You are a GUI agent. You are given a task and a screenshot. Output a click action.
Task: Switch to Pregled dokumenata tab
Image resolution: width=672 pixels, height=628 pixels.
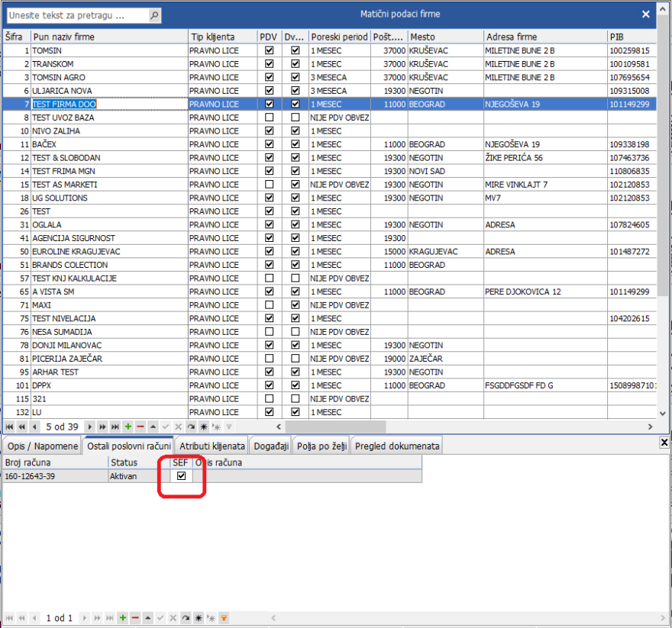point(396,446)
